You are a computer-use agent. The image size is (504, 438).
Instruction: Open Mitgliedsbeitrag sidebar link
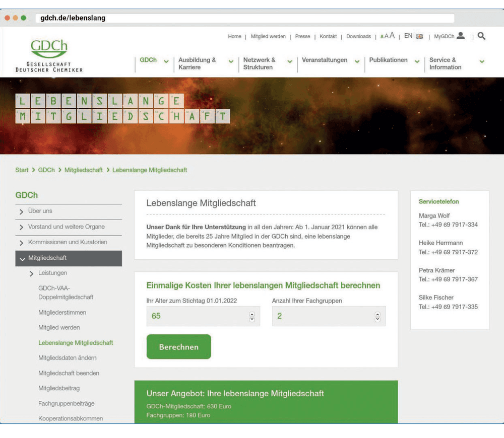(x=59, y=389)
